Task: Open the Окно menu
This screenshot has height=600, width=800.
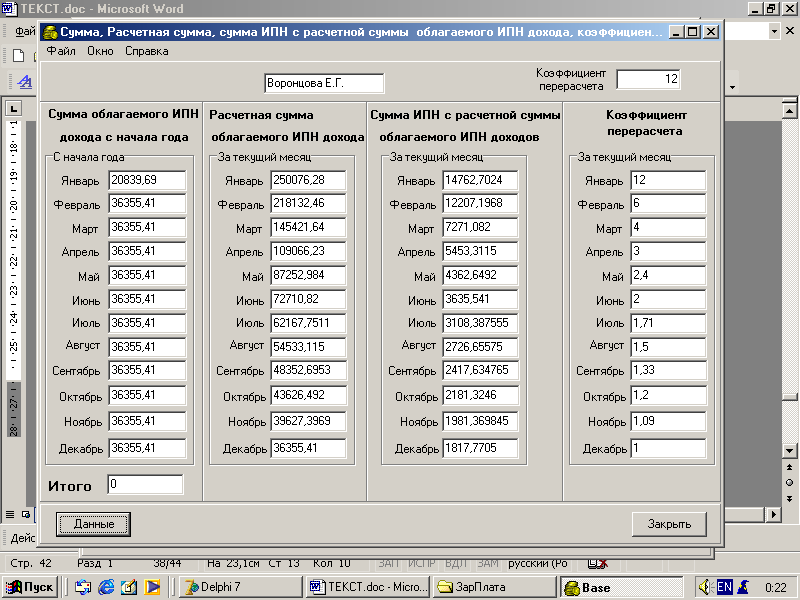Action: click(100, 50)
